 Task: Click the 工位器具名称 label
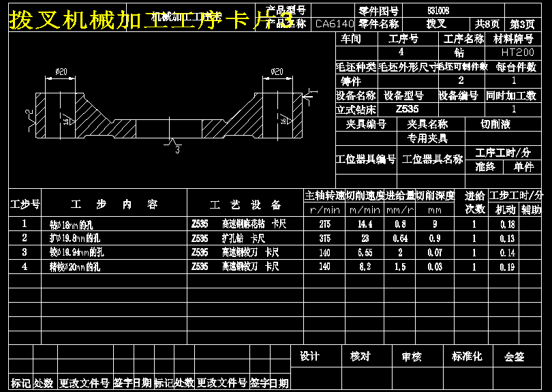click(432, 160)
